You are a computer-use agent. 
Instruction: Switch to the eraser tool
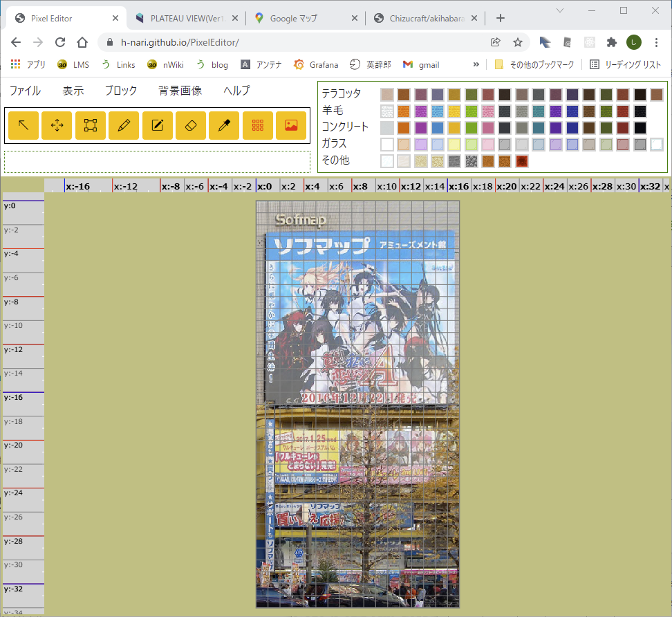click(191, 125)
